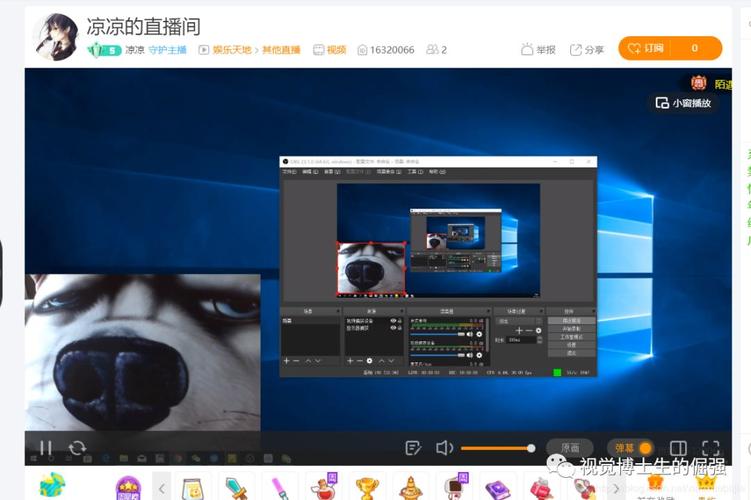Switch to theater mode layout icon
Image resolution: width=751 pixels, height=500 pixels.
(678, 448)
